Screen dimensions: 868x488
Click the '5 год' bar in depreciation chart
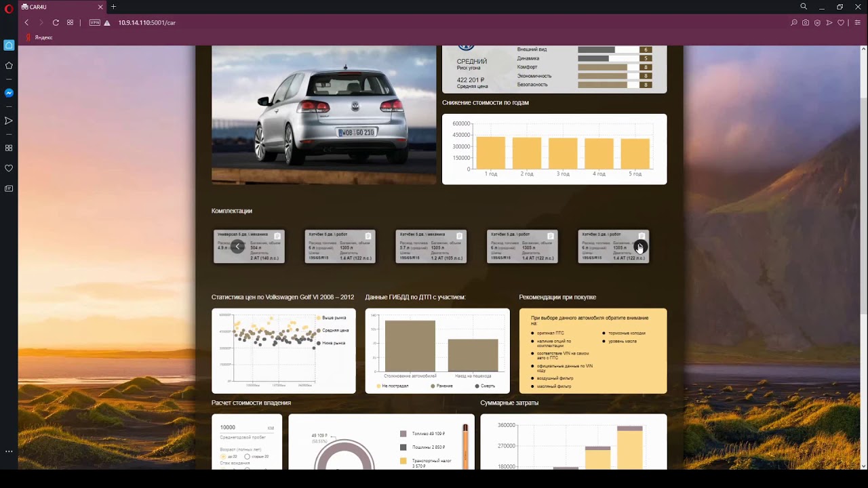[x=635, y=153]
